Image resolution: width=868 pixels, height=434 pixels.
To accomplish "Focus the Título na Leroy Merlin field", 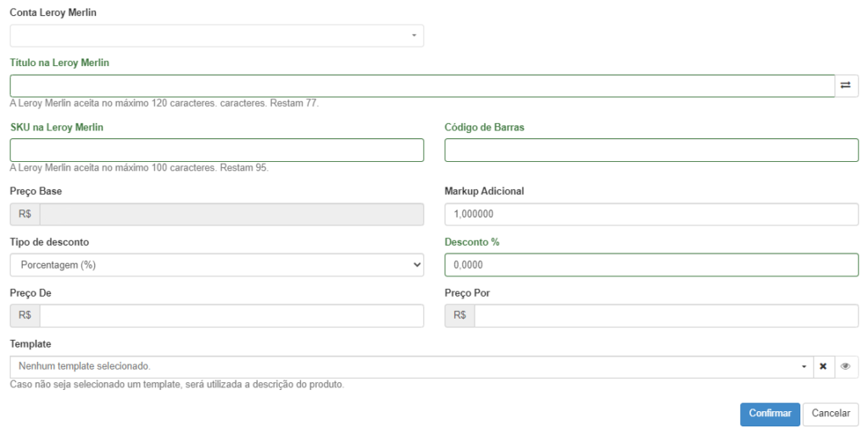I will [422, 86].
